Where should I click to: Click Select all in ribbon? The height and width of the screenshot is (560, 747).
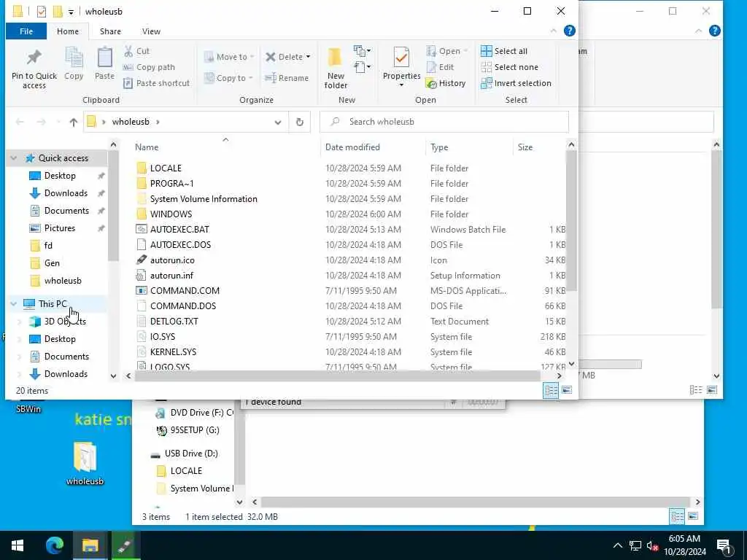click(x=504, y=51)
